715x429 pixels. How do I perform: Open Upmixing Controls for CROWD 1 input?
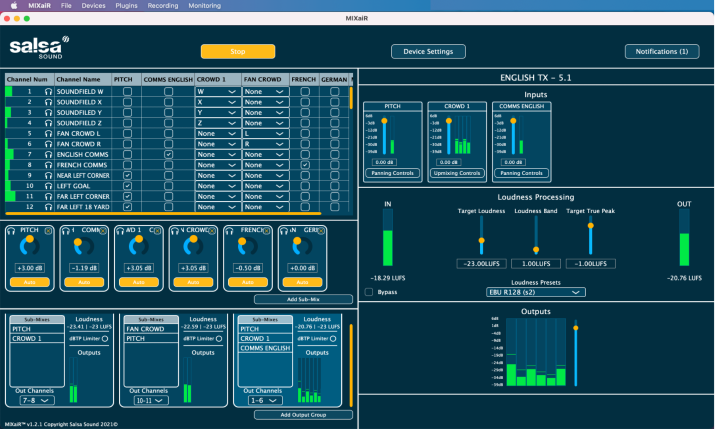(x=456, y=173)
